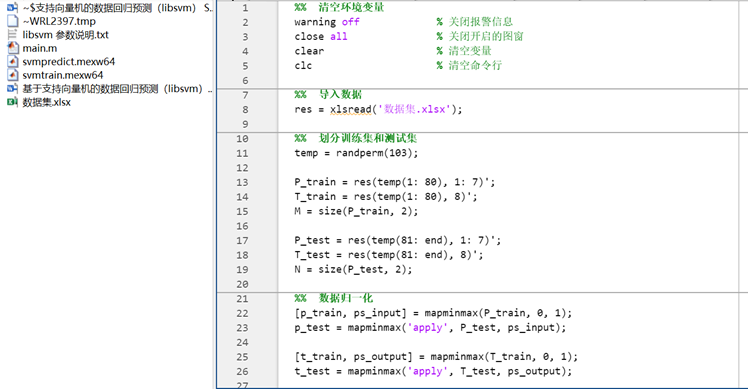Click the '数据集.xlsx' string in code
This screenshot has height=389, width=748.
[414, 109]
